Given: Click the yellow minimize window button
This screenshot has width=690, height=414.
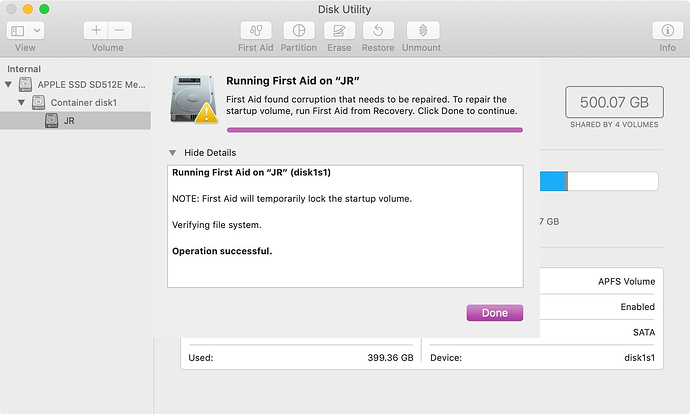Looking at the screenshot, I should tap(28, 9).
